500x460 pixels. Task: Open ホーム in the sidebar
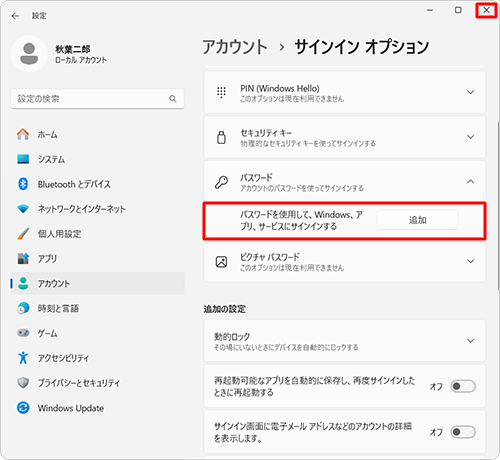(x=97, y=134)
